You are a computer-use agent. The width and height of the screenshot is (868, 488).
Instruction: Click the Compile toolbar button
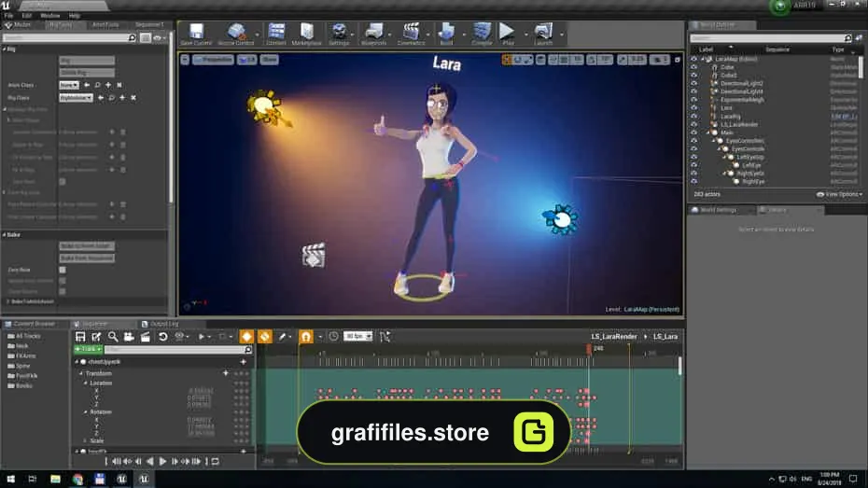click(482, 35)
